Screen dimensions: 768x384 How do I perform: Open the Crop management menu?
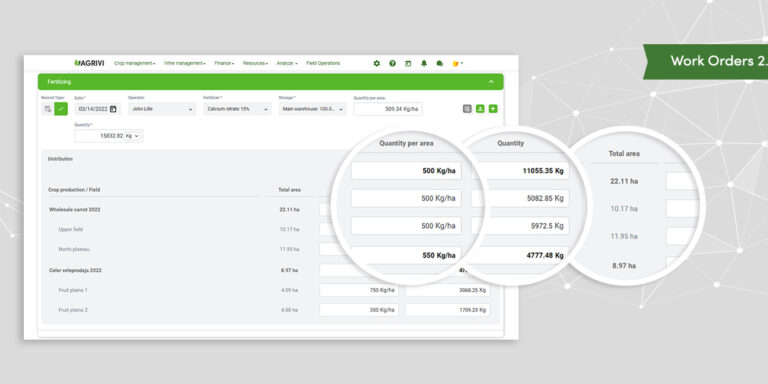pos(135,63)
